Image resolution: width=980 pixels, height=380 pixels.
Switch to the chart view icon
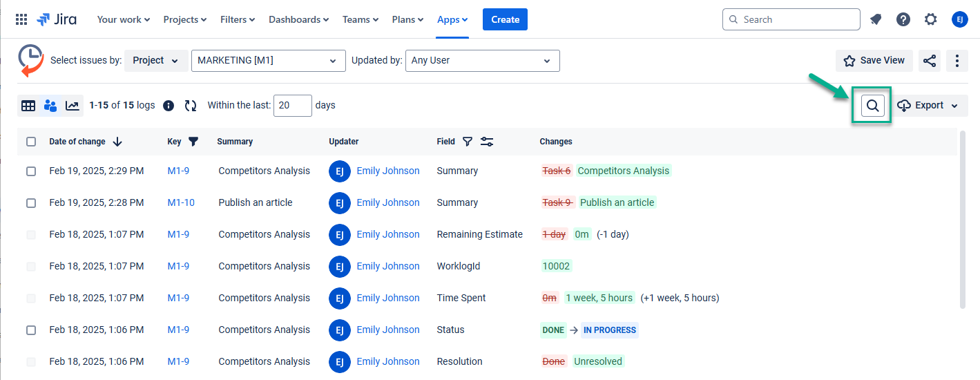tap(73, 106)
